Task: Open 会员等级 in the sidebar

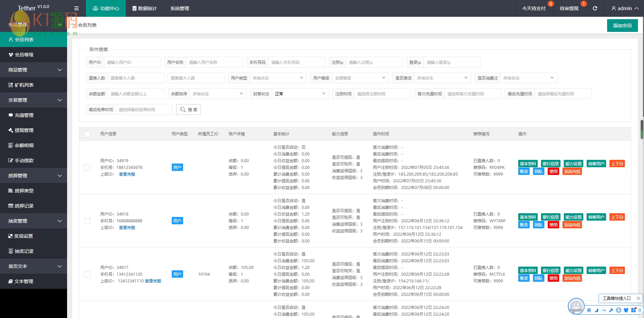Action: (24, 55)
